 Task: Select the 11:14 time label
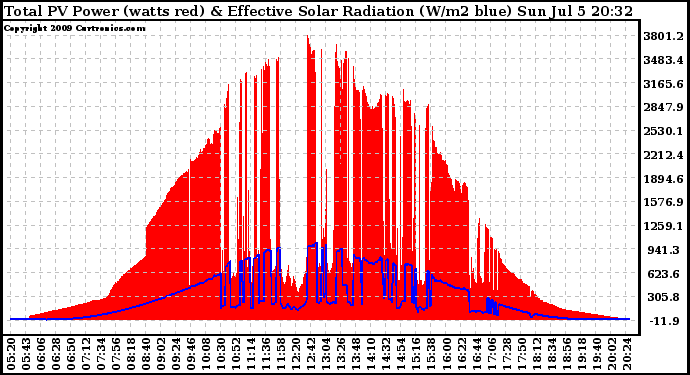[251, 354]
